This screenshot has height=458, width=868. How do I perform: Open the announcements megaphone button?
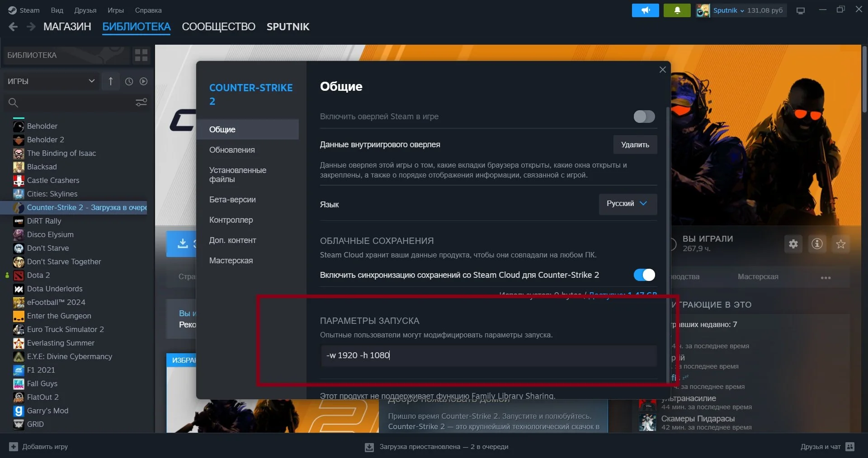[645, 10]
